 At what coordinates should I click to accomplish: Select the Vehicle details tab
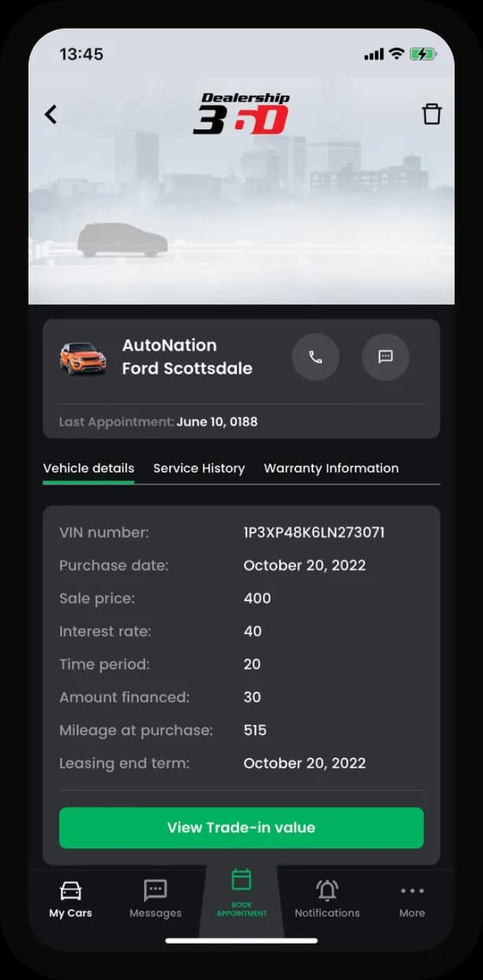coord(88,468)
